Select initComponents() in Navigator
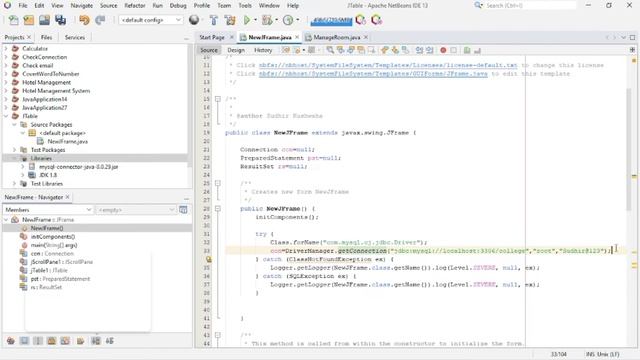Screen dimensions: 640x360 [x=53, y=237]
